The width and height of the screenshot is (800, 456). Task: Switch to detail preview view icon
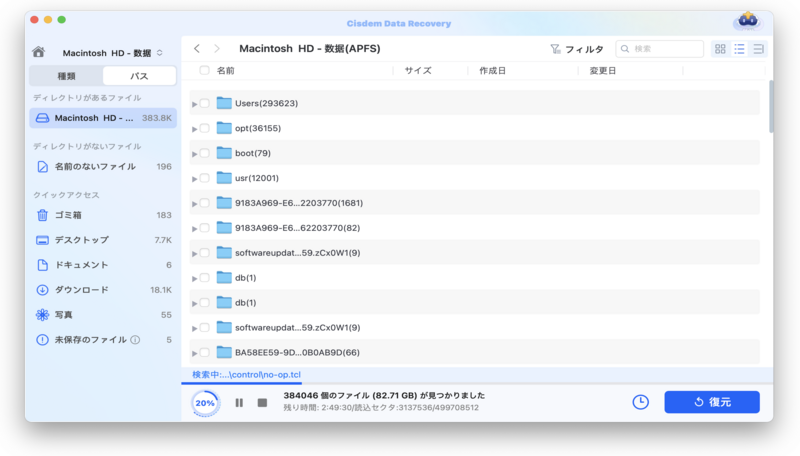[758, 49]
